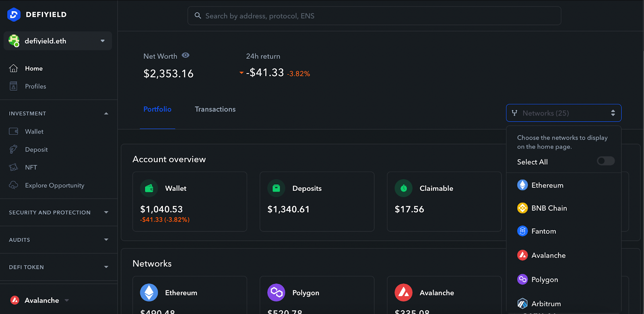Collapse the Investment section
Viewport: 644px width, 314px height.
tap(106, 114)
